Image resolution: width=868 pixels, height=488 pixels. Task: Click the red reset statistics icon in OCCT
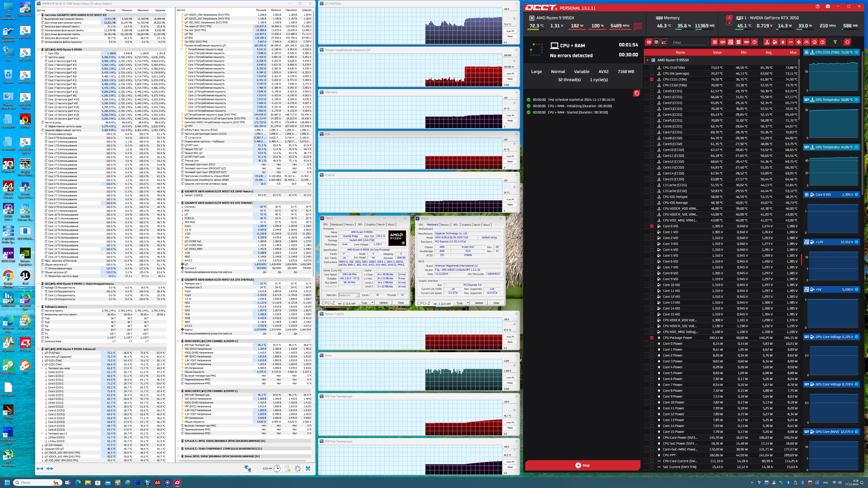click(847, 42)
